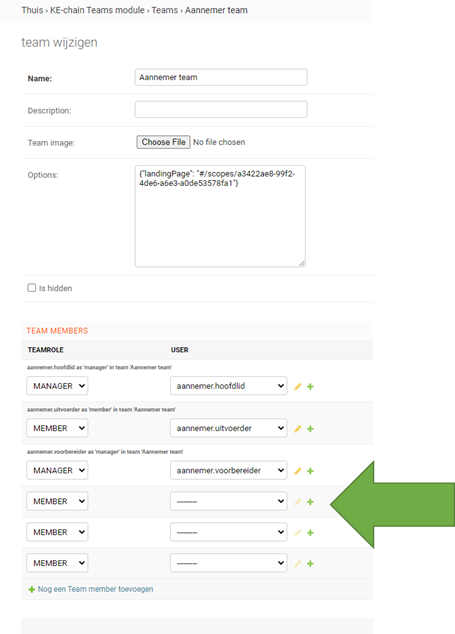Edit user aannemer.hoofdlid with pencil icon

point(298,387)
